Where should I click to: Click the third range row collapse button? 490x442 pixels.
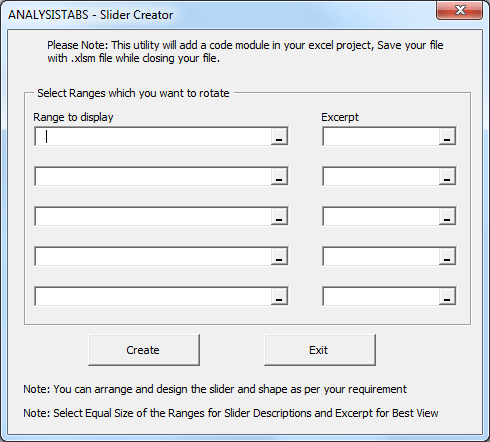279,216
